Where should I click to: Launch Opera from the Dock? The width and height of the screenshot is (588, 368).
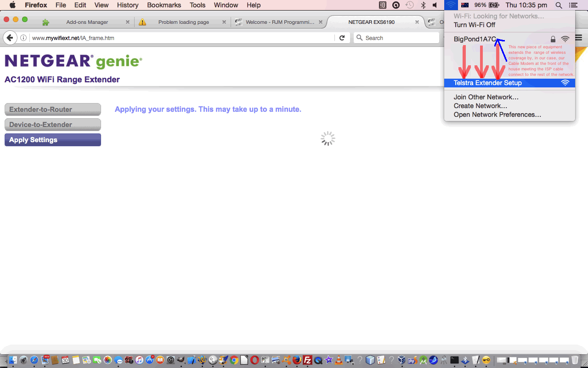point(254,360)
